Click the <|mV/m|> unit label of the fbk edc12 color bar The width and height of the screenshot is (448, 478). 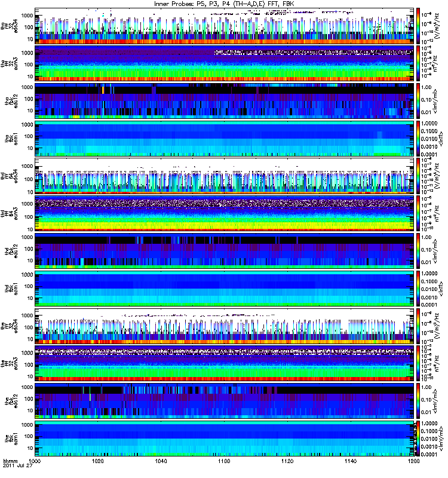coord(435,401)
